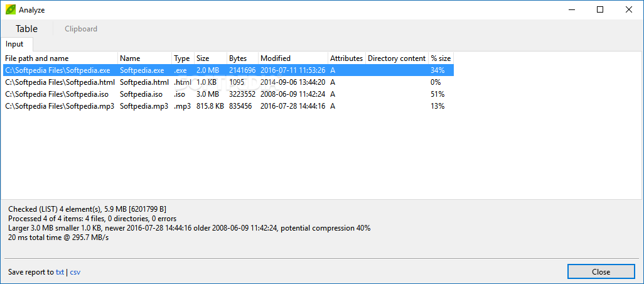Open the Clipboard menu
This screenshot has height=284, width=644.
[81, 29]
